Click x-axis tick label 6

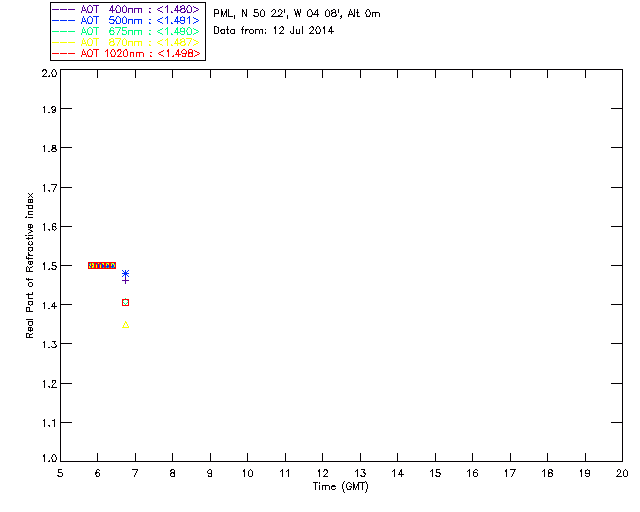pos(98,473)
